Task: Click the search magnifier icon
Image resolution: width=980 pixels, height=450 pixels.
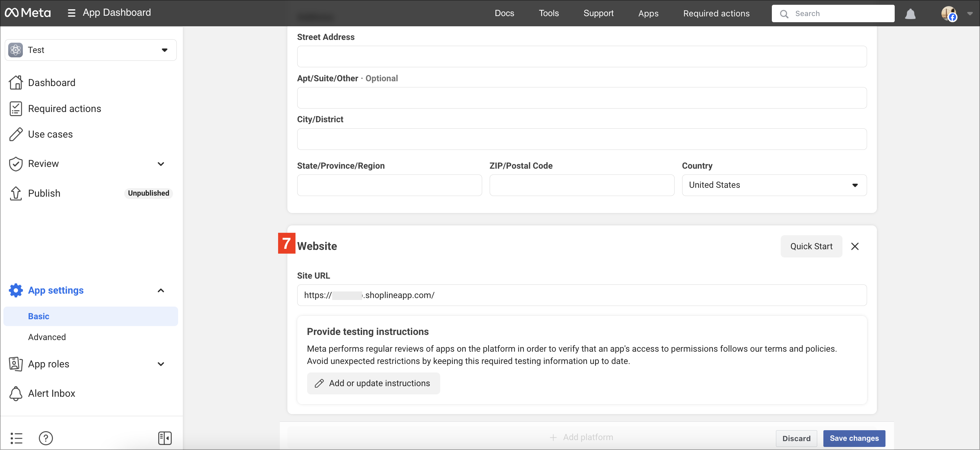Action: (x=784, y=14)
